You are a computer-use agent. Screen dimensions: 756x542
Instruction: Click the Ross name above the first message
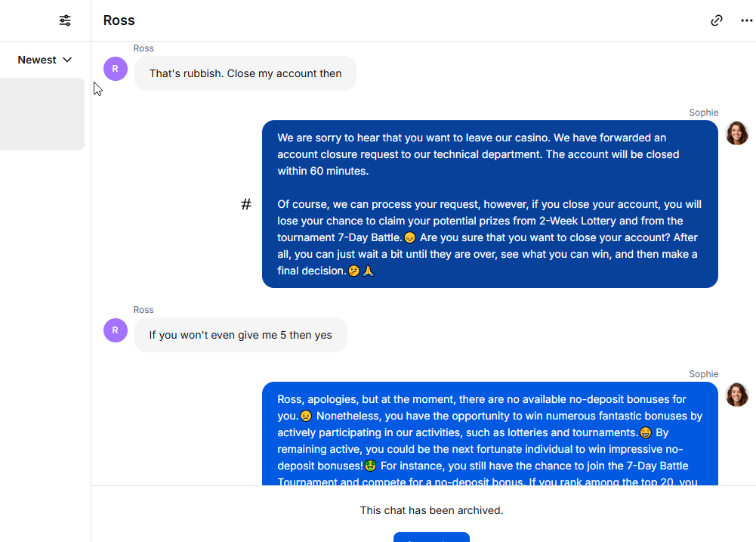point(143,48)
